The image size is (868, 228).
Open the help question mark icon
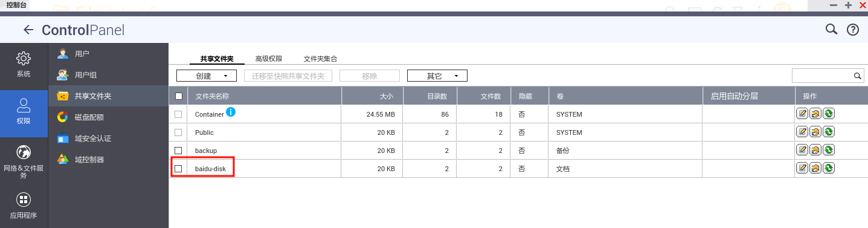[x=853, y=30]
